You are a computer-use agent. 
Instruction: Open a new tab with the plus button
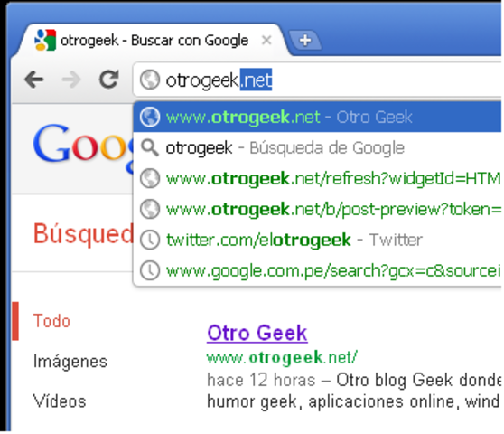coord(305,41)
